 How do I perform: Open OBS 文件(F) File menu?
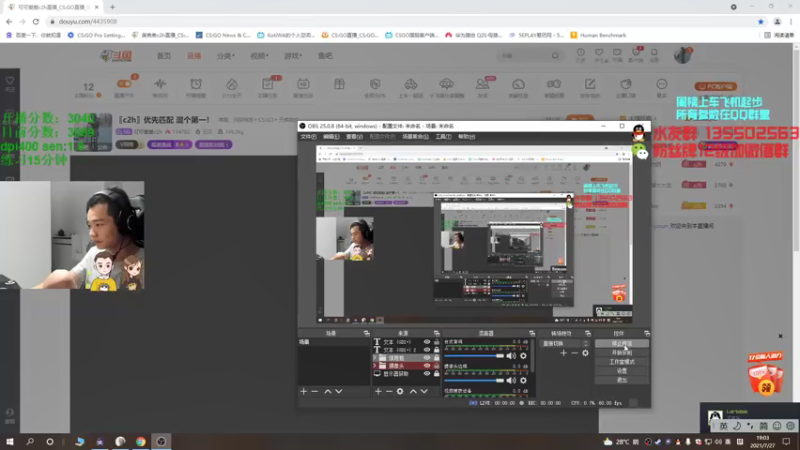click(x=308, y=137)
